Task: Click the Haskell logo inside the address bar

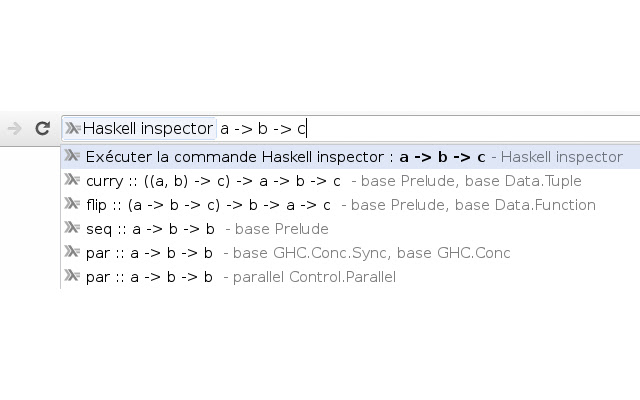Action: coord(72,128)
